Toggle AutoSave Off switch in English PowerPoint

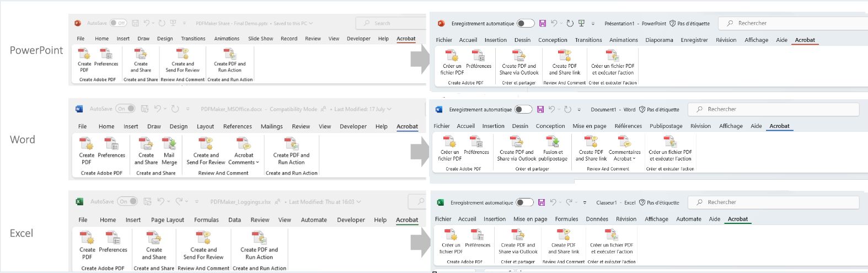[x=118, y=23]
